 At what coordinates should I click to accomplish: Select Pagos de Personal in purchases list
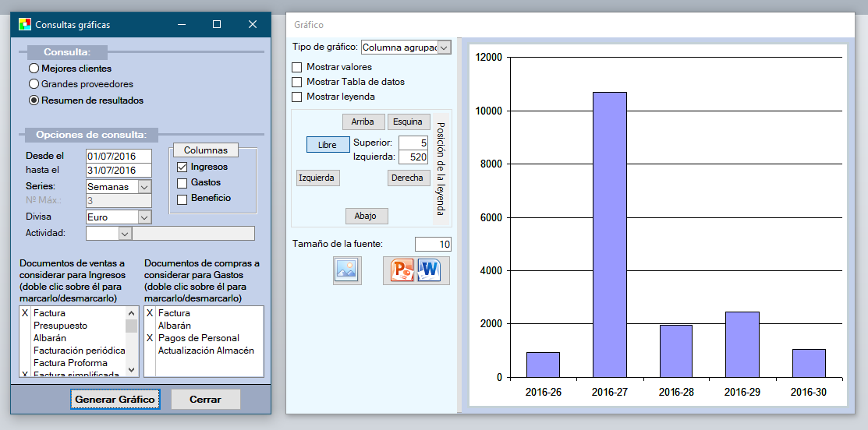[x=198, y=338]
